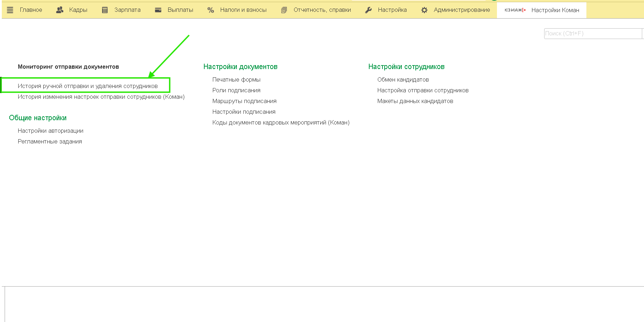Go to Маршруты подписания
The image size is (644, 322).
point(244,101)
